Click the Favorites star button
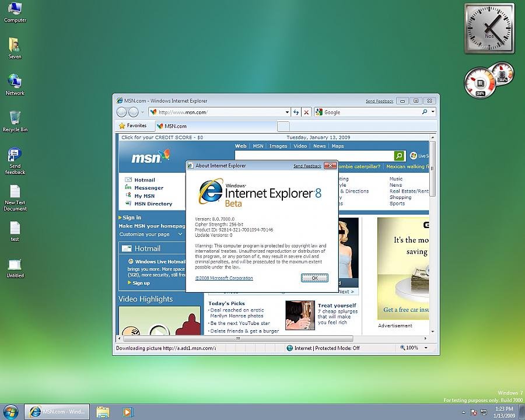 pos(133,125)
